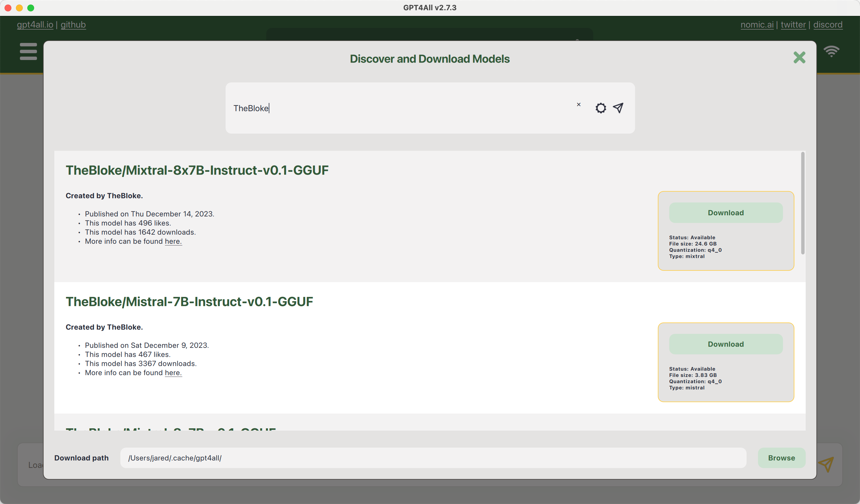
Task: Click the model list vertical scrollbar
Action: point(802,203)
